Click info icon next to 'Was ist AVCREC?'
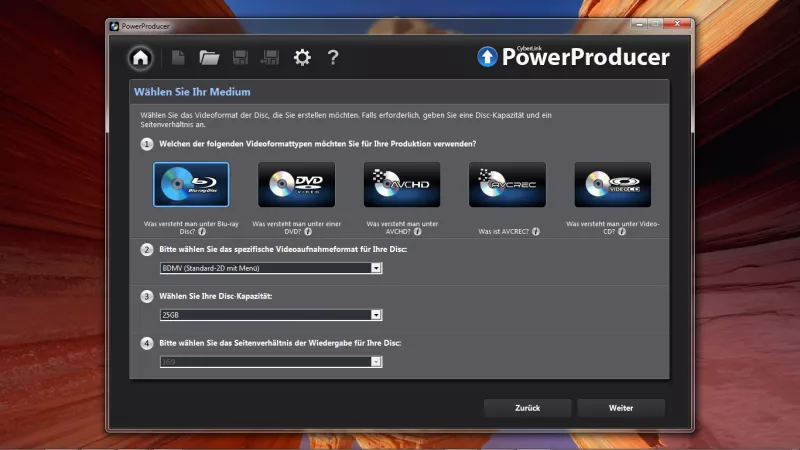The width and height of the screenshot is (800, 450). (x=536, y=232)
